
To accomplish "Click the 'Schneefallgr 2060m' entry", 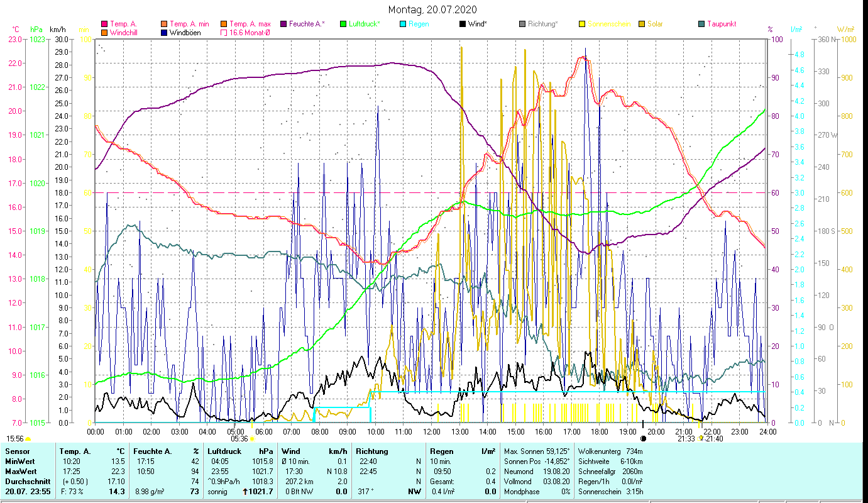I will (610, 472).
